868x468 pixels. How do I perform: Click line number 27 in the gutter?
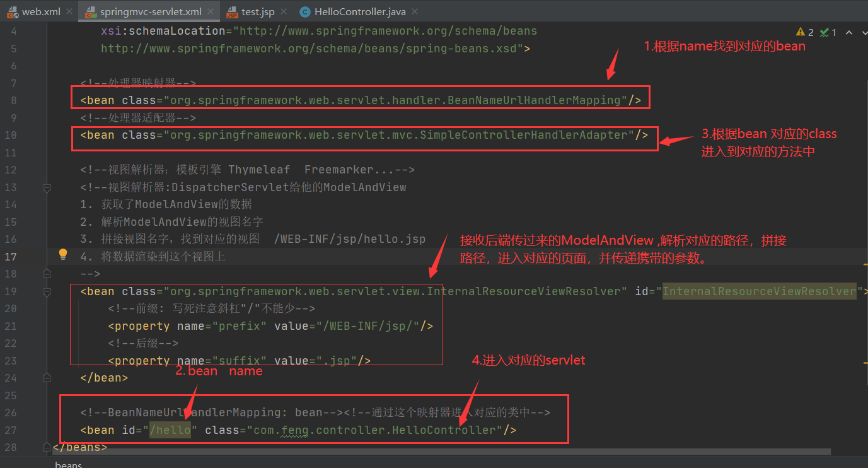[11, 430]
